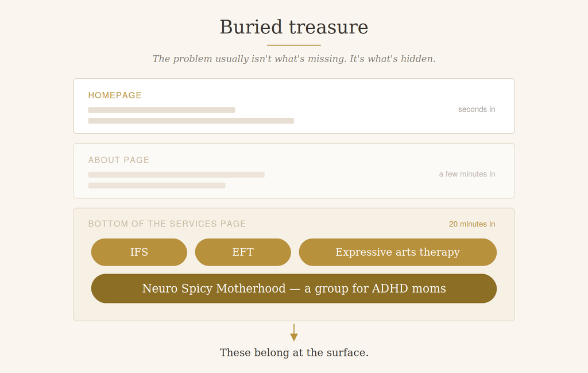Screen dimensions: 588x373
Task: Click the 'seconds in' text
Action: pos(477,109)
